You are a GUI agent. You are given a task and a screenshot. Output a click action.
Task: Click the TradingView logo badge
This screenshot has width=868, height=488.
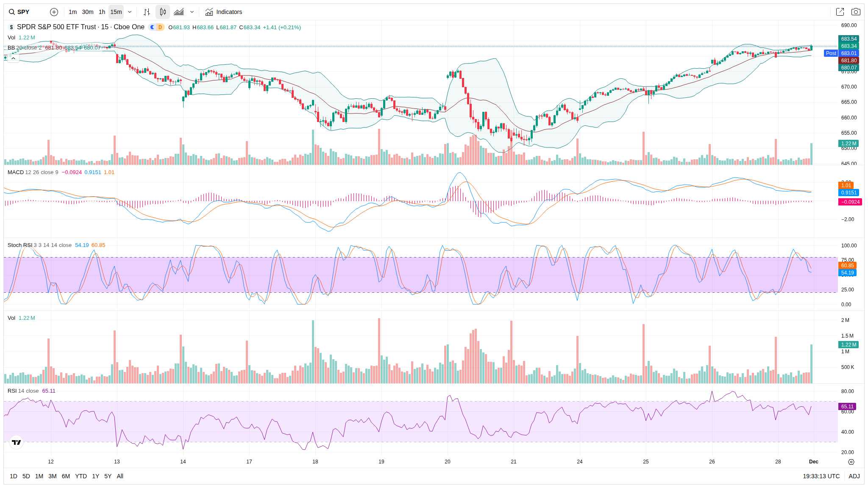coord(17,442)
